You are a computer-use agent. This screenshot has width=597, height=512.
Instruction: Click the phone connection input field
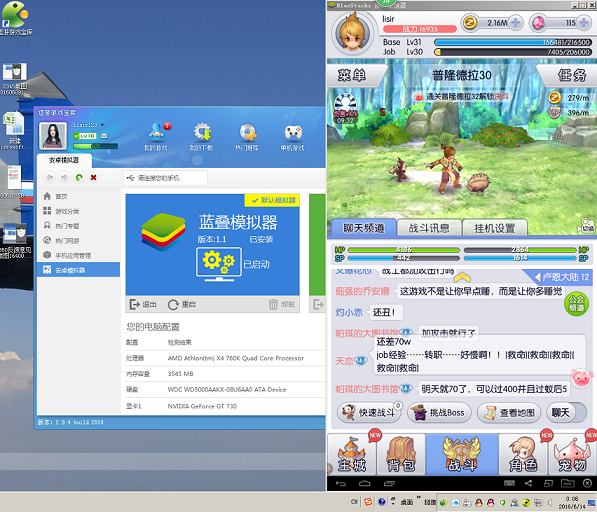[165, 178]
